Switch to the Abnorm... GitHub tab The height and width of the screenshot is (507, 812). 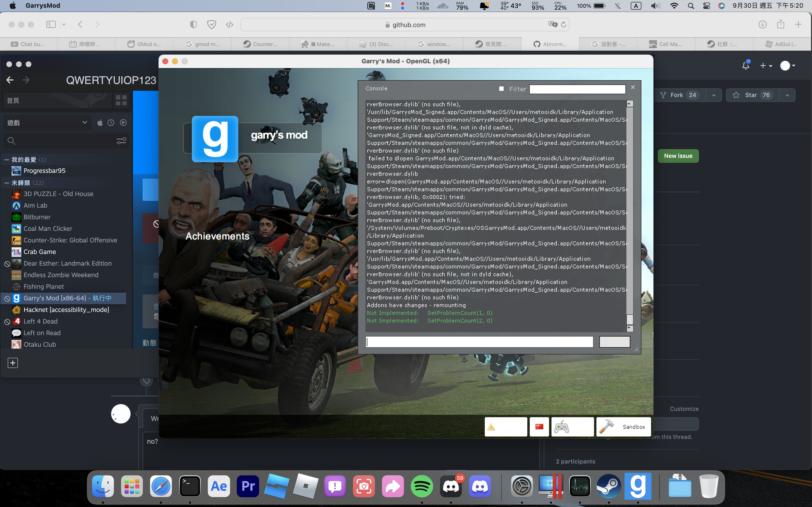550,44
